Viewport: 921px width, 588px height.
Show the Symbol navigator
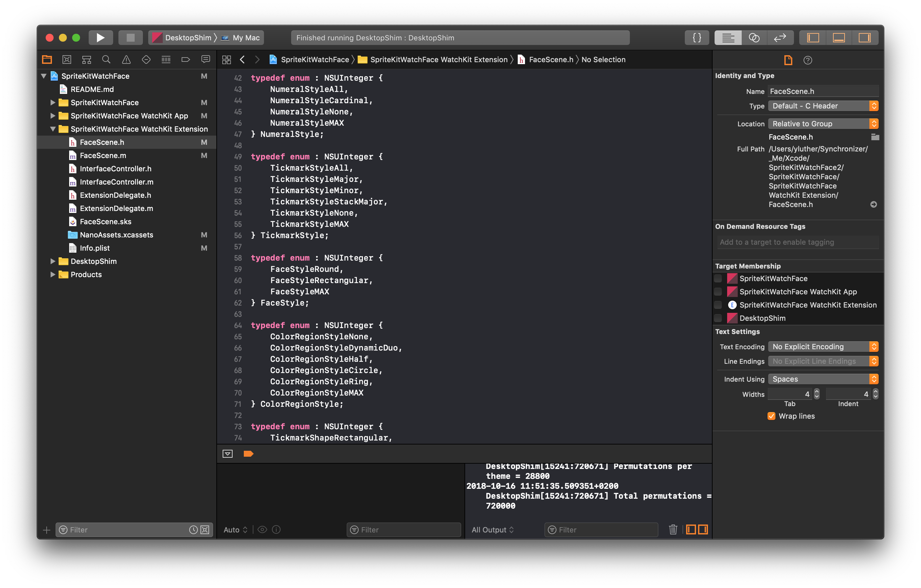coord(86,59)
